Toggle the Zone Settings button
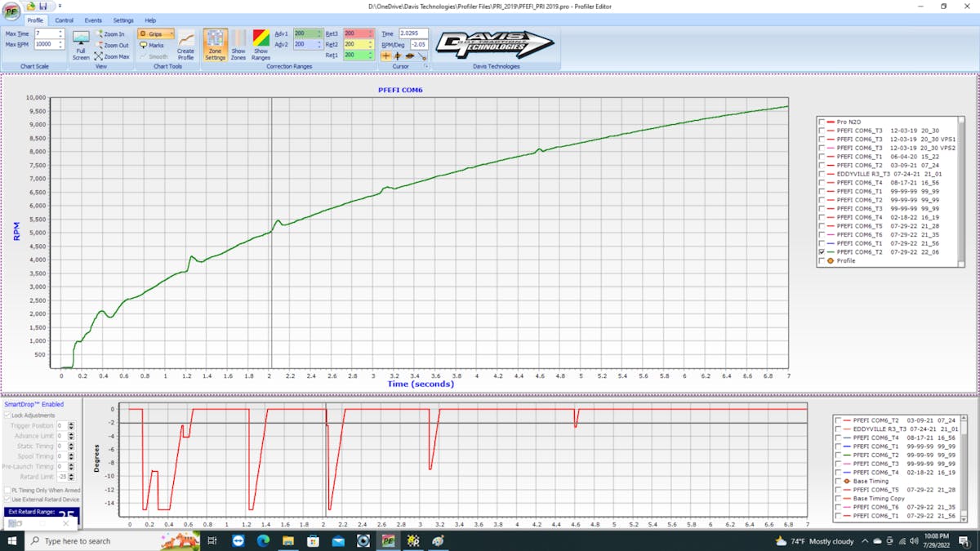This screenshot has height=551, width=980. point(215,44)
